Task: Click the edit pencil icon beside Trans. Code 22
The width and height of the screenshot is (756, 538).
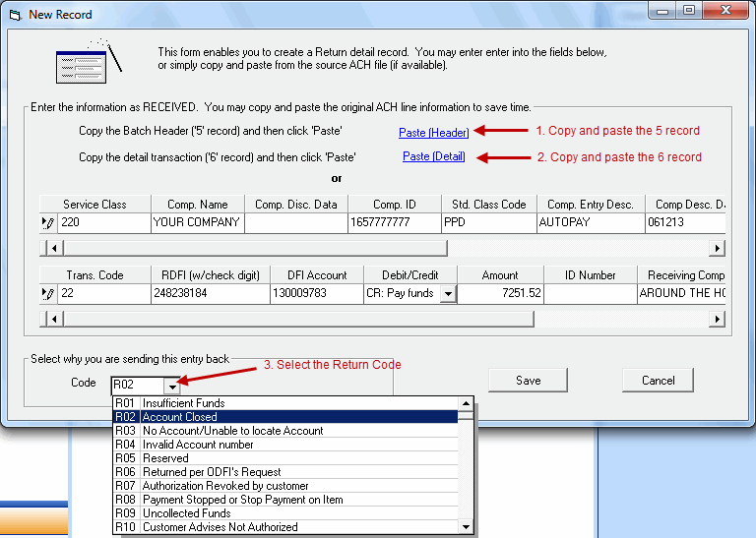Action: coord(48,294)
